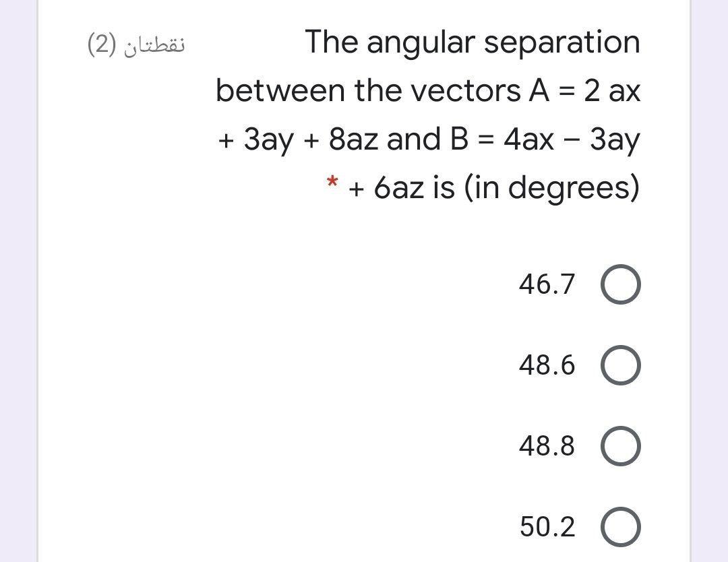This screenshot has height=562, width=728.
Task: Click the 48.6 answer label text
Action: [547, 365]
